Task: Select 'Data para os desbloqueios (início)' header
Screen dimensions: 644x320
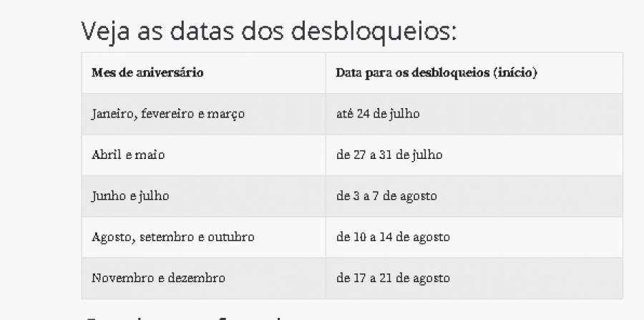Action: pos(474,73)
